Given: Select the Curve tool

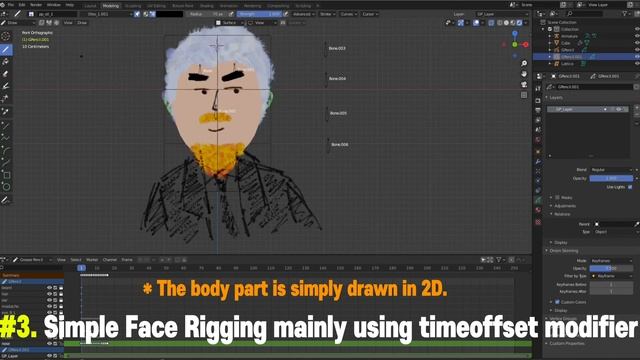Looking at the screenshot, I should click(6, 162).
